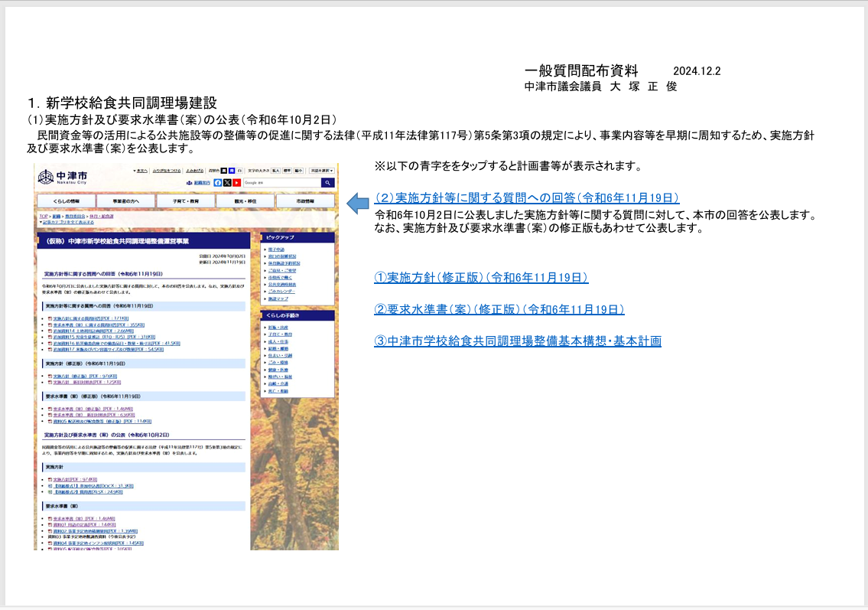Open link ②要求水準書(案)(修正版)
This screenshot has width=868, height=610.
(499, 309)
